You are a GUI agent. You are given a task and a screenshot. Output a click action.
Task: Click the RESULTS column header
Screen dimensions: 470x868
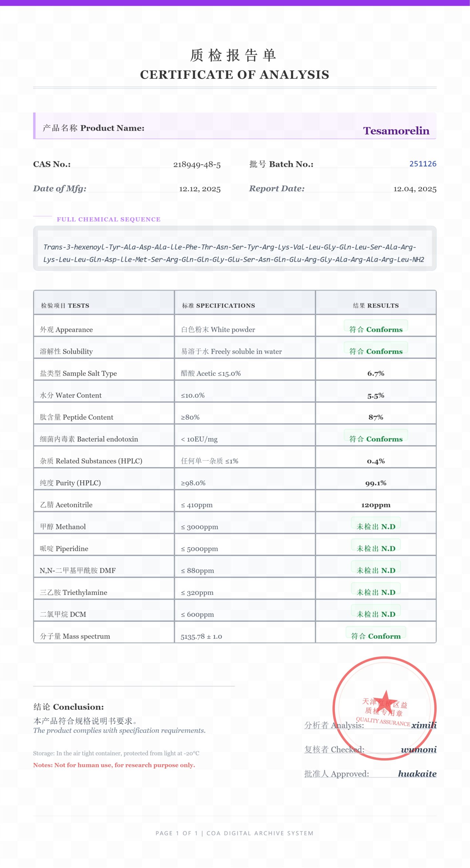[376, 305]
